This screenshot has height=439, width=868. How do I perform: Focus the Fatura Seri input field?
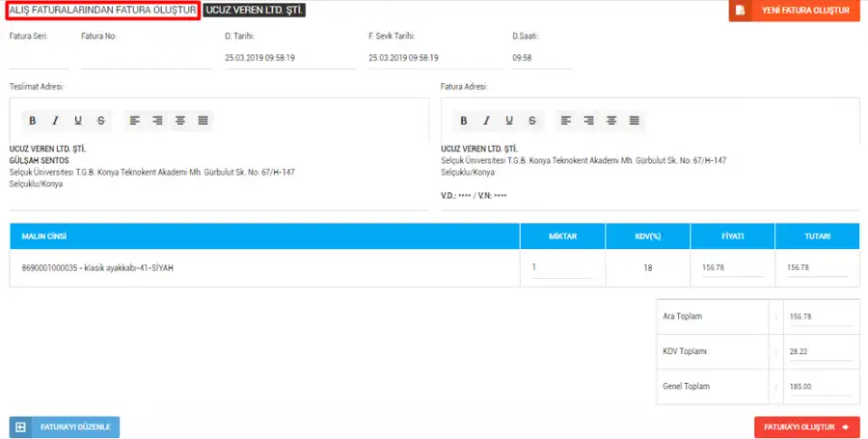(x=40, y=58)
